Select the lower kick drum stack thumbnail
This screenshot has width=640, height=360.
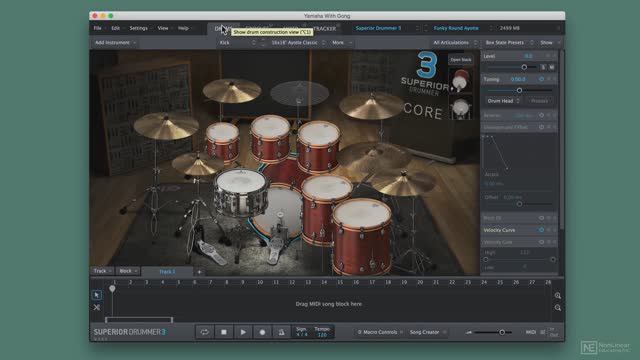[x=461, y=108]
